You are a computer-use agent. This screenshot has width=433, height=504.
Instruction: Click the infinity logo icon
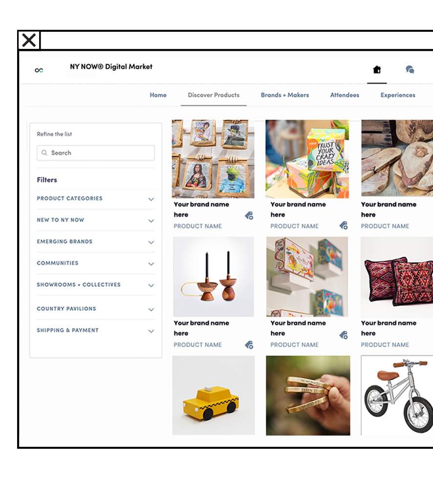(39, 70)
